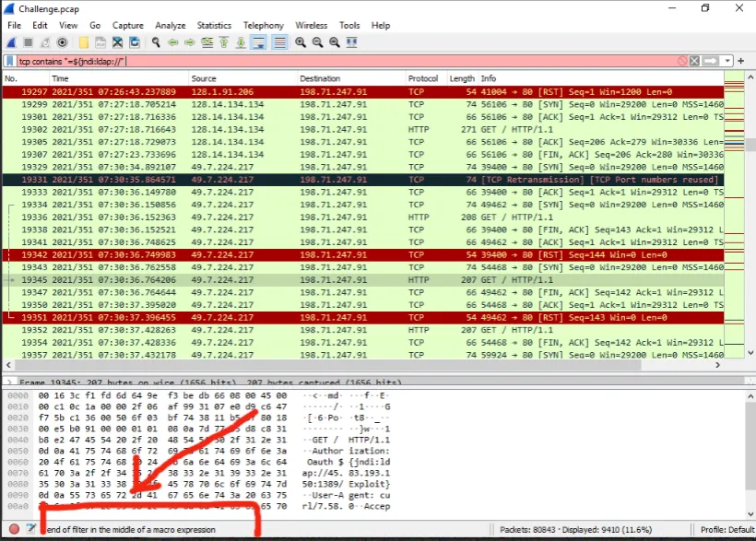Add a filter button with plus icon

[741, 61]
